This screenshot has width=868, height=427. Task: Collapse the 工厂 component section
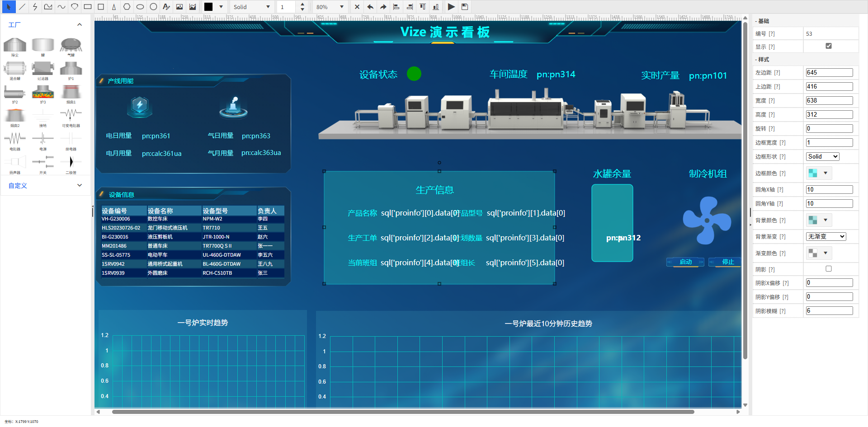coord(80,25)
